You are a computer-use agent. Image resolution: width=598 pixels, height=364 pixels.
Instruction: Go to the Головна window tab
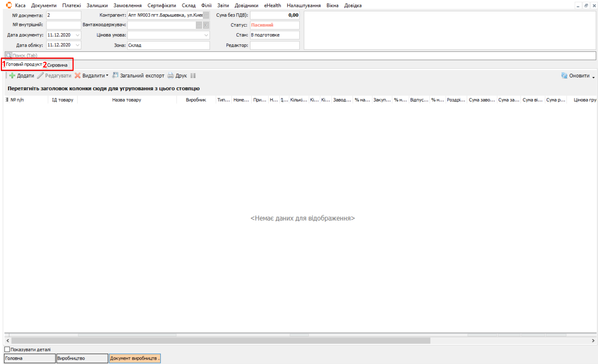[30, 358]
